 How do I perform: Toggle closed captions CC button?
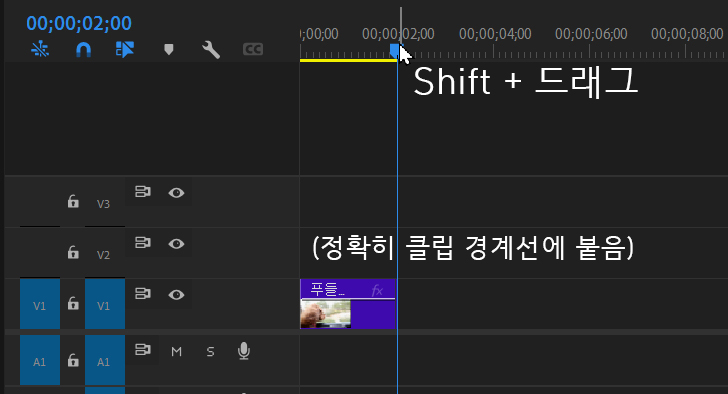253,49
